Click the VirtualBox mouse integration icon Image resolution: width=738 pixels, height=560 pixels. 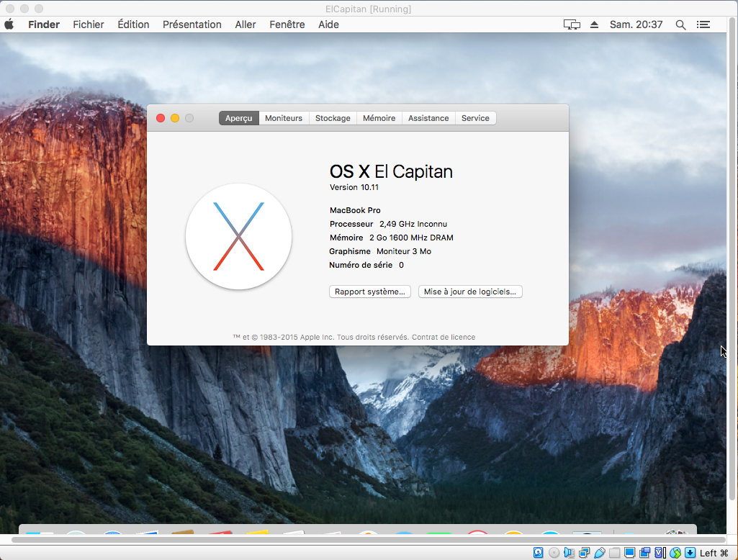675,553
